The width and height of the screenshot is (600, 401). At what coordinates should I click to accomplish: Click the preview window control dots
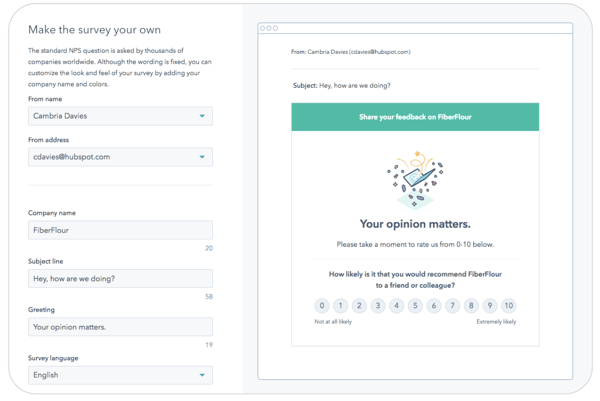pos(269,28)
